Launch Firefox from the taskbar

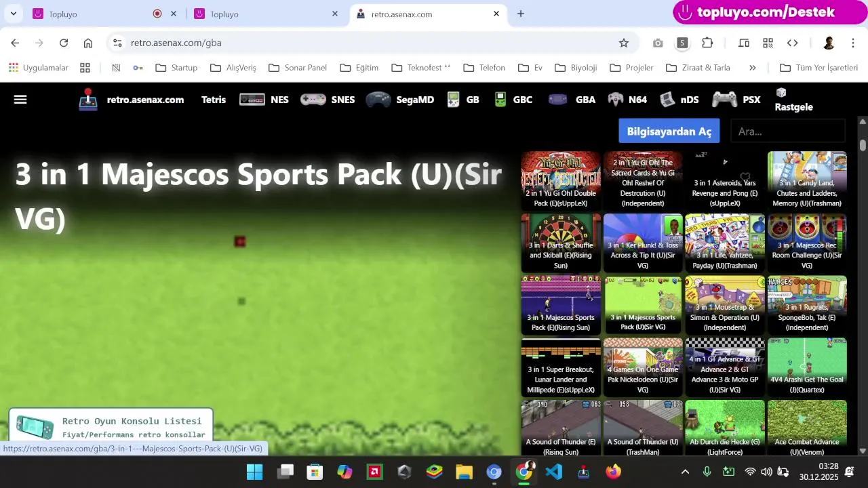point(614,472)
